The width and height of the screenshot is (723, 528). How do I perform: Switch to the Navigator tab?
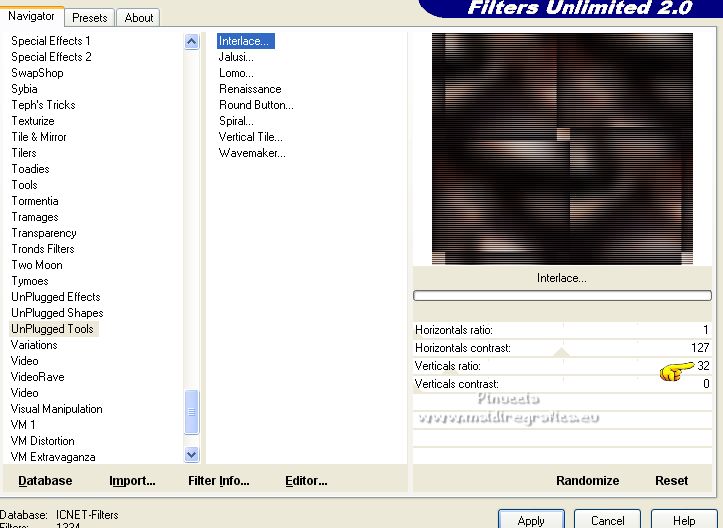click(x=31, y=16)
